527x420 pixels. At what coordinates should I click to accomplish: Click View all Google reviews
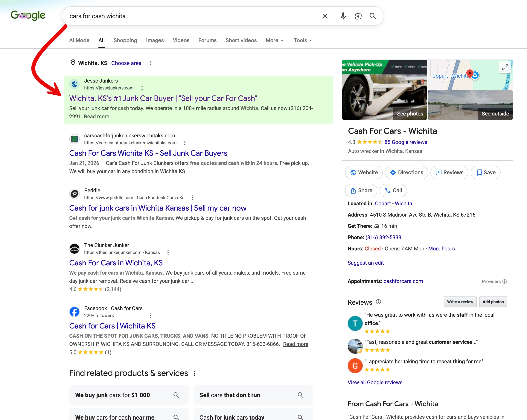click(375, 383)
